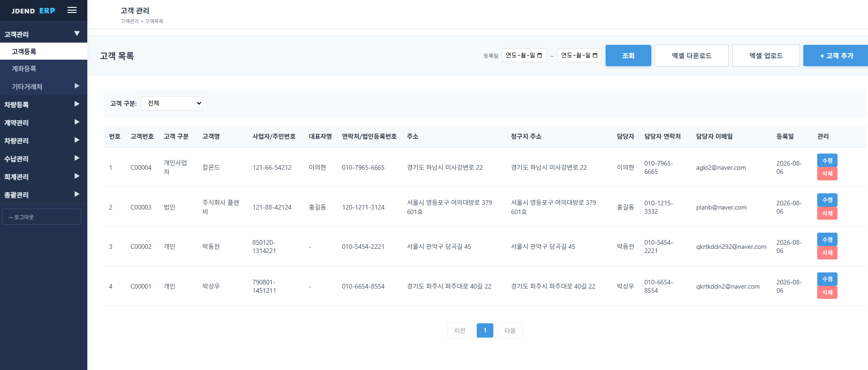Click customer name 박동천 in 고객명 column
The height and width of the screenshot is (370, 868).
(x=211, y=247)
